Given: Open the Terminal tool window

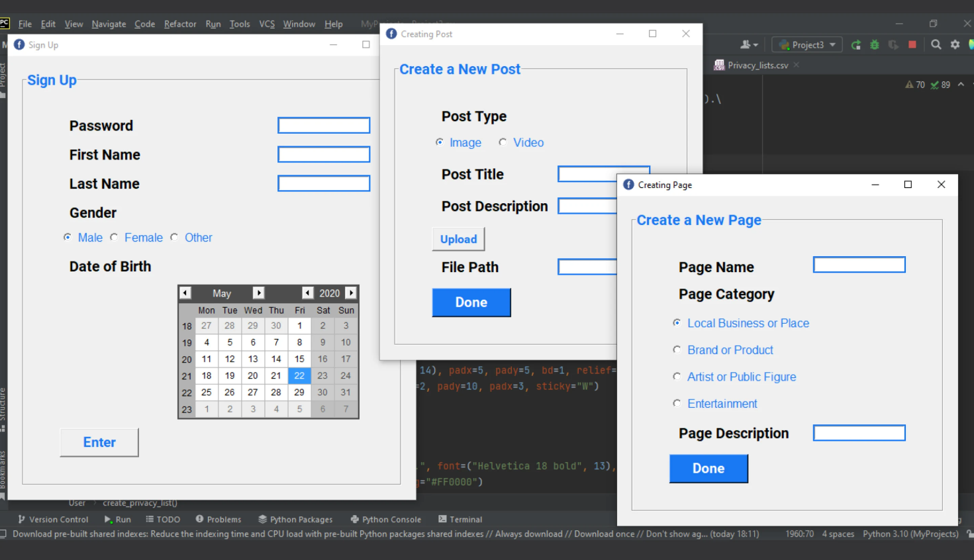Looking at the screenshot, I should click(x=460, y=520).
